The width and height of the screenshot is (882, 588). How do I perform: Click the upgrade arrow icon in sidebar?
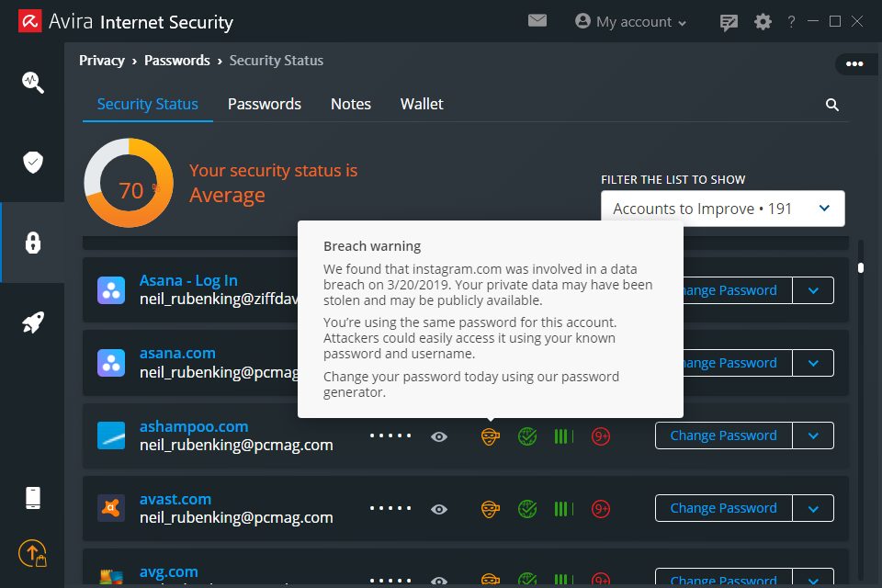coord(33,554)
